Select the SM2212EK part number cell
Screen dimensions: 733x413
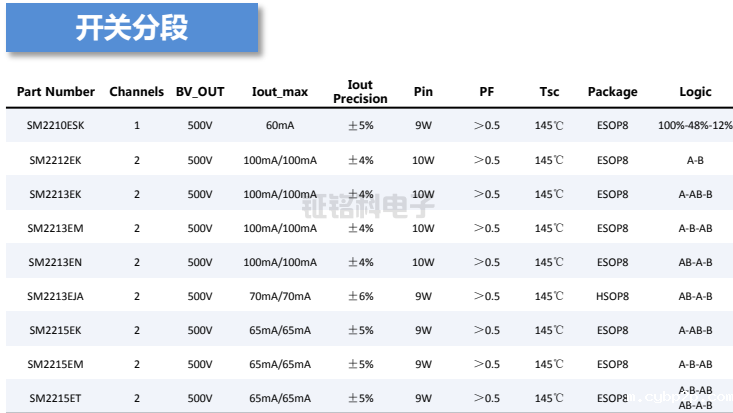pyautogui.click(x=56, y=160)
